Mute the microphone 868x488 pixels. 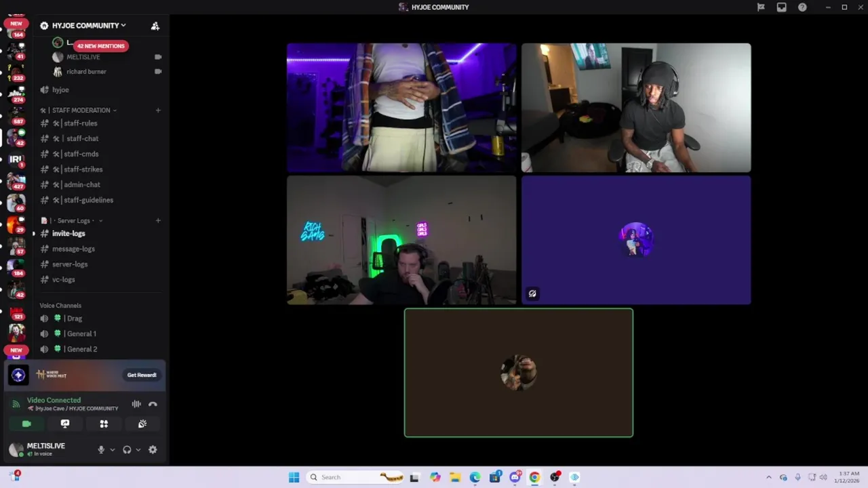(x=101, y=449)
